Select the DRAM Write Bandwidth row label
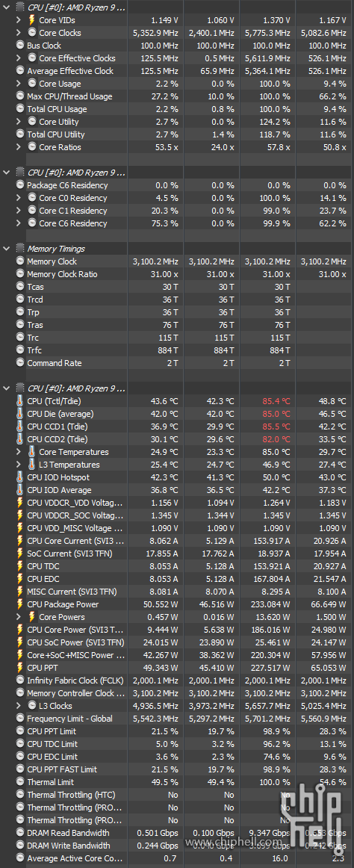Screen dimensions: 354x868 pos(69,846)
